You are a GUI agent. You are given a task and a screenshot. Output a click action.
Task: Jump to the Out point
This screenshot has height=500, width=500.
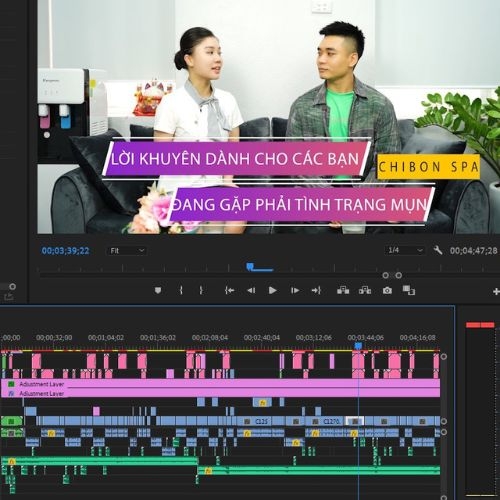tap(316, 290)
